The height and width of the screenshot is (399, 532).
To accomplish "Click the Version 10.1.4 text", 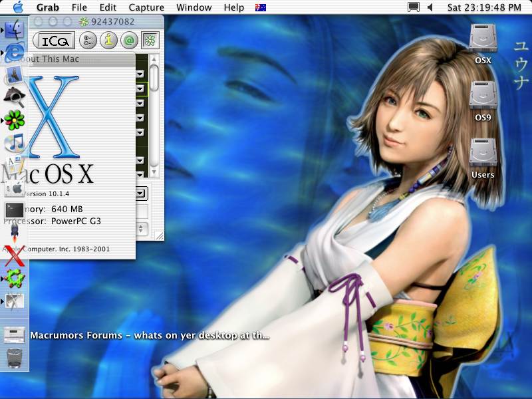I will click(x=47, y=194).
